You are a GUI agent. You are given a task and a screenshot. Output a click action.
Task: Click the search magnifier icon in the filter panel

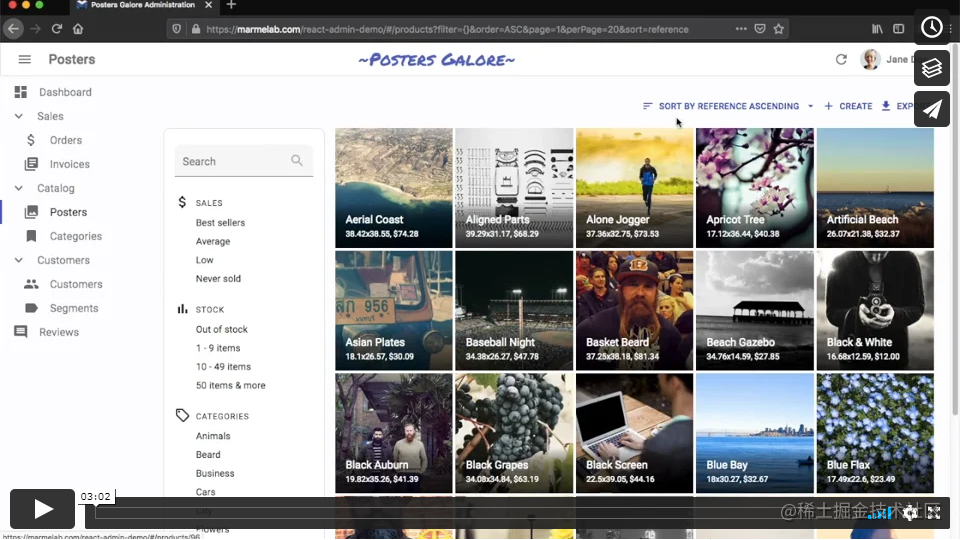(x=297, y=160)
